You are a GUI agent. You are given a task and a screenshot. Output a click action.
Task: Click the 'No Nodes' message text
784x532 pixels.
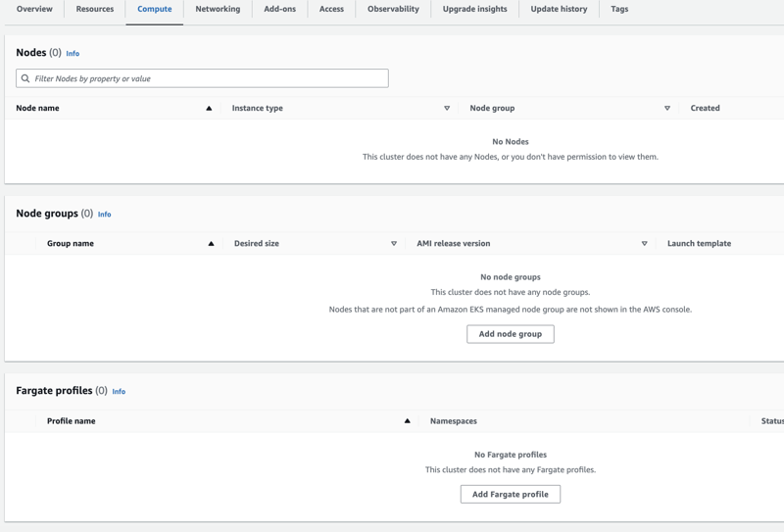[510, 141]
